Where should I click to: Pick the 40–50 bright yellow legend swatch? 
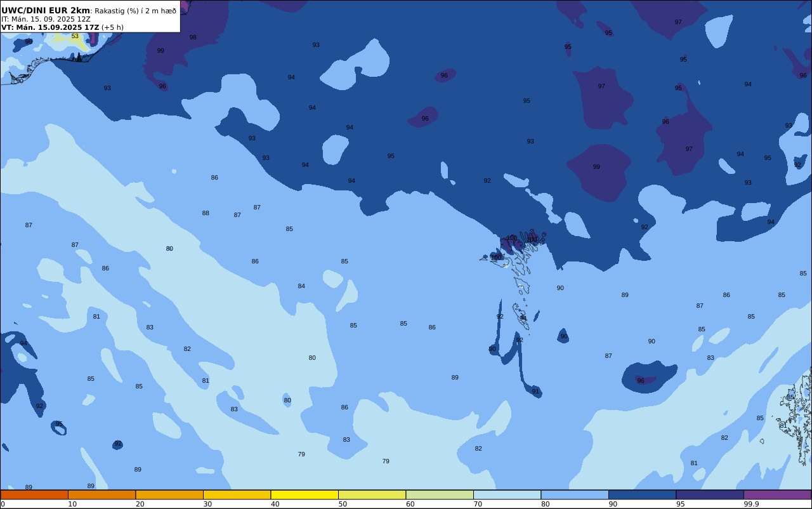[304, 494]
